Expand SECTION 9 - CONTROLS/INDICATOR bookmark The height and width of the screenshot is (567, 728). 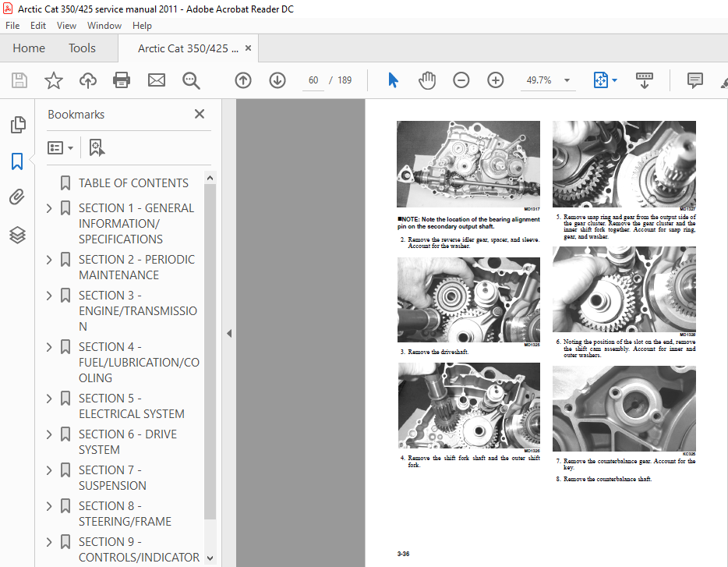49,542
